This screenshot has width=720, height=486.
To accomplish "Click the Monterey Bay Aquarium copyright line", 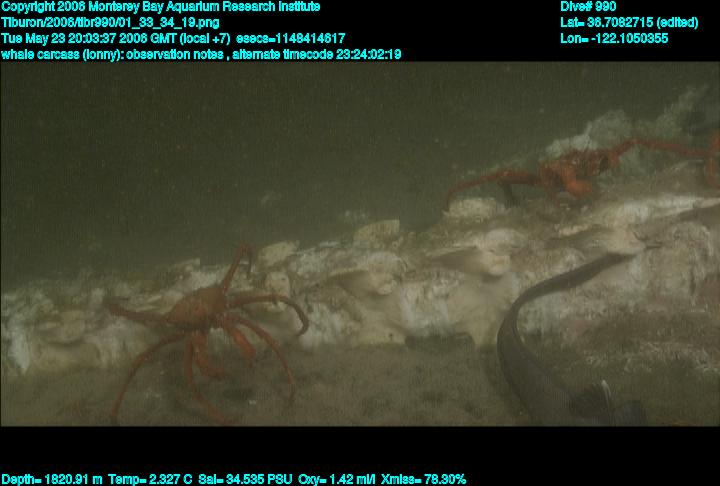I will [161, 7].
